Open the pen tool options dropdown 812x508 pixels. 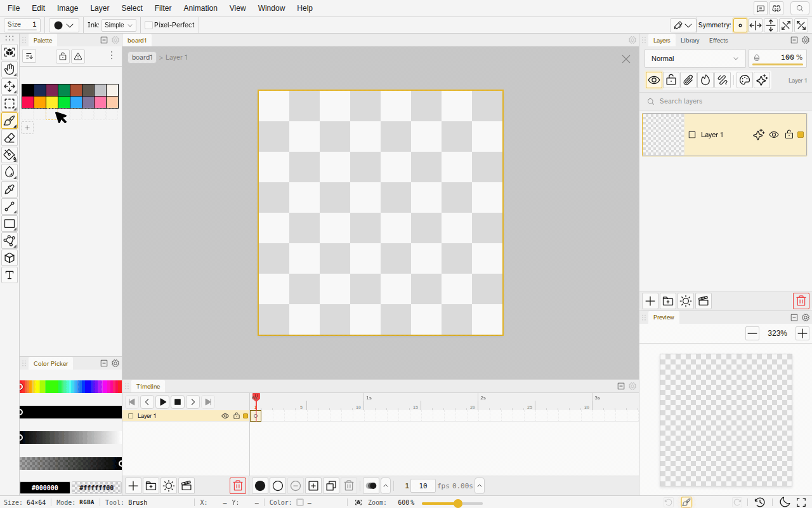tap(683, 25)
